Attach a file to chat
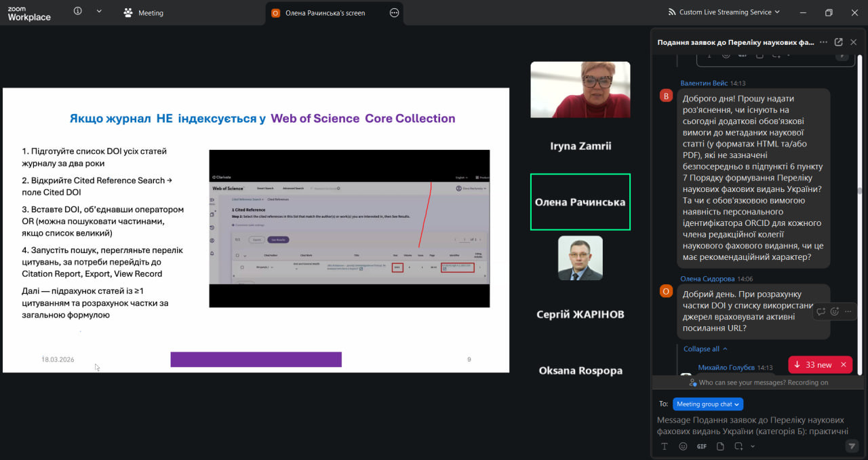 click(x=720, y=446)
